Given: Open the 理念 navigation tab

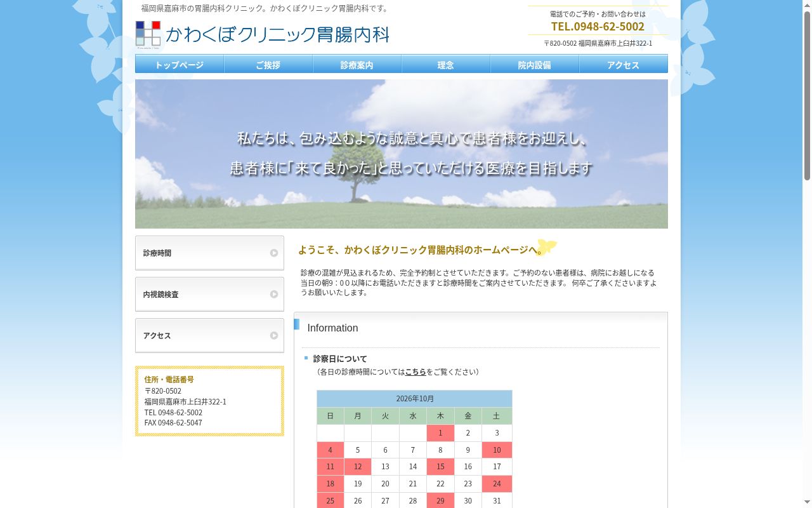Looking at the screenshot, I should tap(446, 64).
